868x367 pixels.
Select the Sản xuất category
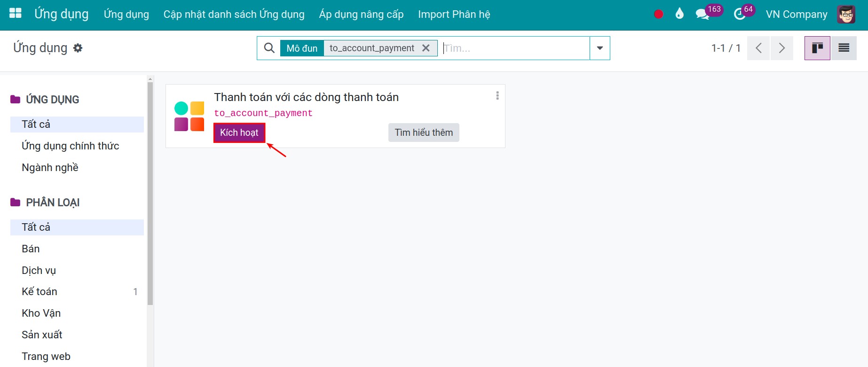click(x=77, y=335)
